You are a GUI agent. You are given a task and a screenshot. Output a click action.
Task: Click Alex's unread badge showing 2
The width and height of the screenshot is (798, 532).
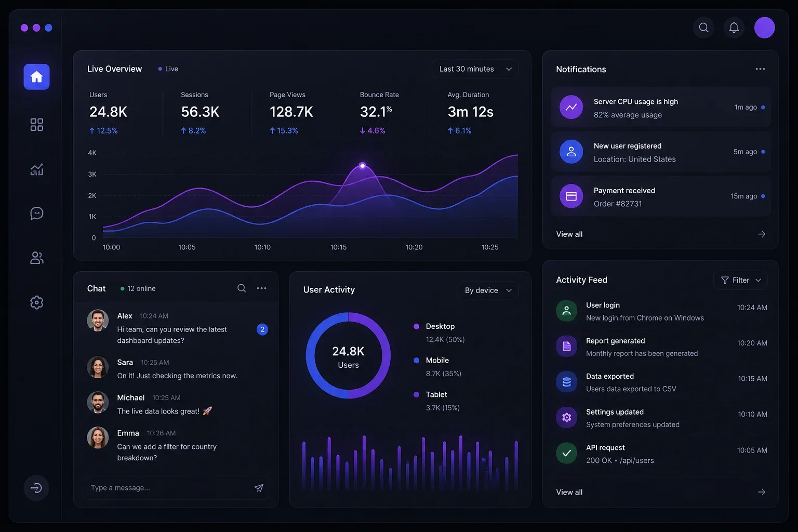coord(262,329)
